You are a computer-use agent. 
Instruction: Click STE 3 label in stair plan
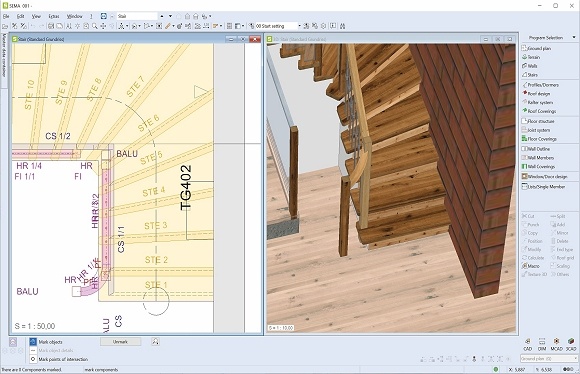(156, 225)
